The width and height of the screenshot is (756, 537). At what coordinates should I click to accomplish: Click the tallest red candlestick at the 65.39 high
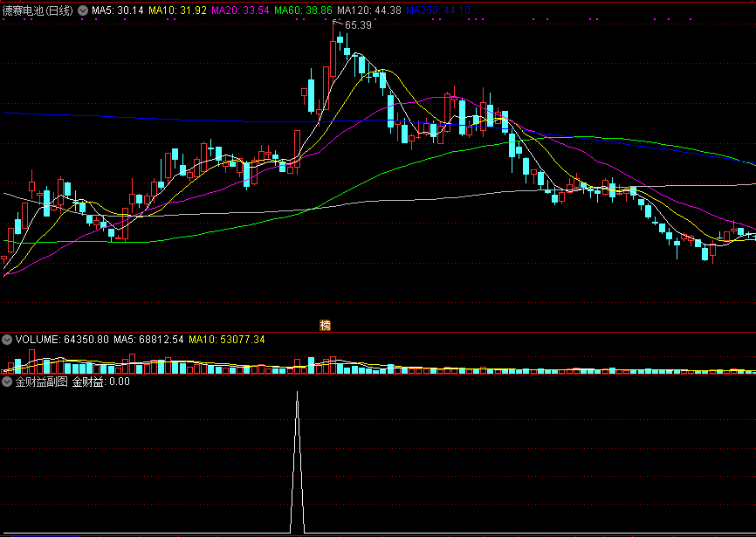[x=333, y=59]
